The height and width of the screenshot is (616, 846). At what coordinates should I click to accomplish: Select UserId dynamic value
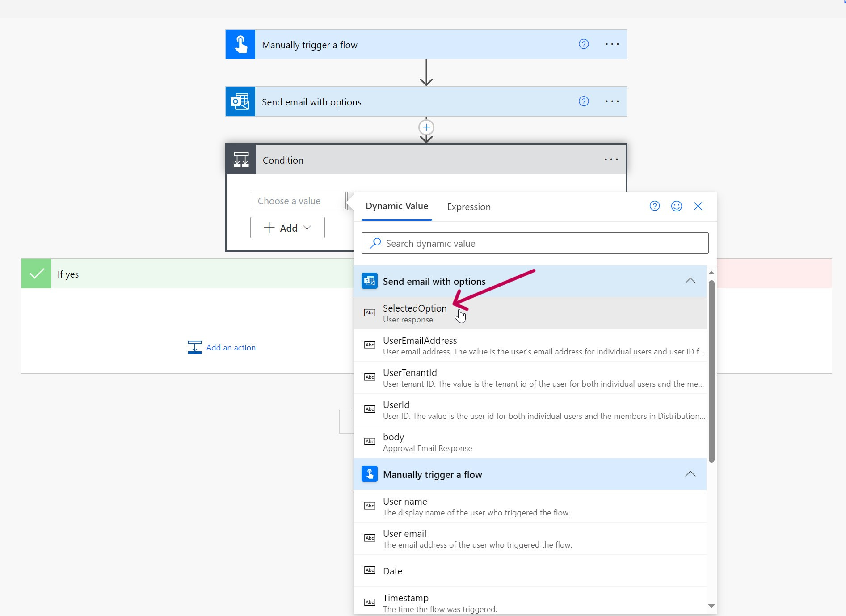(x=530, y=410)
